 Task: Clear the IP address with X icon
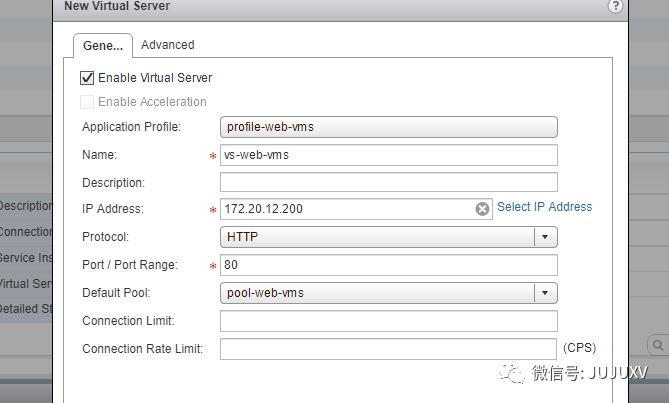tap(482, 209)
